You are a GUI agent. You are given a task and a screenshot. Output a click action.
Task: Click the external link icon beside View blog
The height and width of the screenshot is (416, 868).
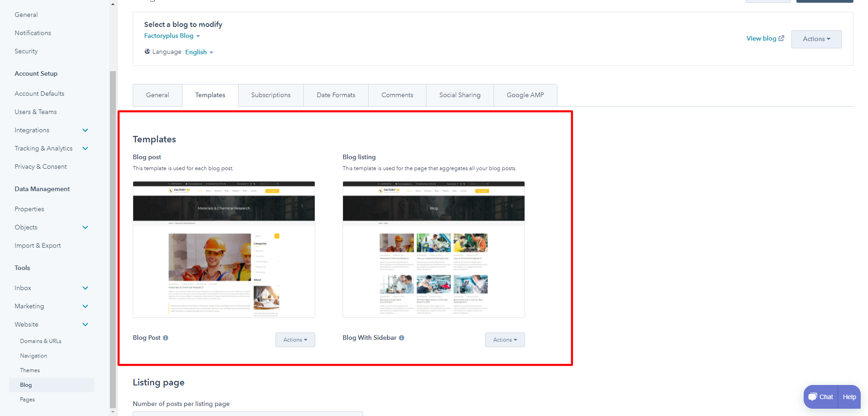point(781,38)
